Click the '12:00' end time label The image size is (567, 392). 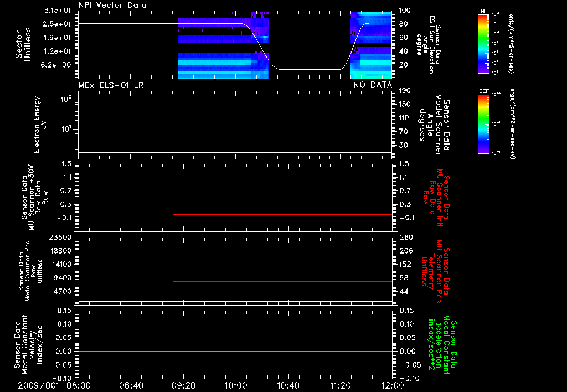coord(393,385)
